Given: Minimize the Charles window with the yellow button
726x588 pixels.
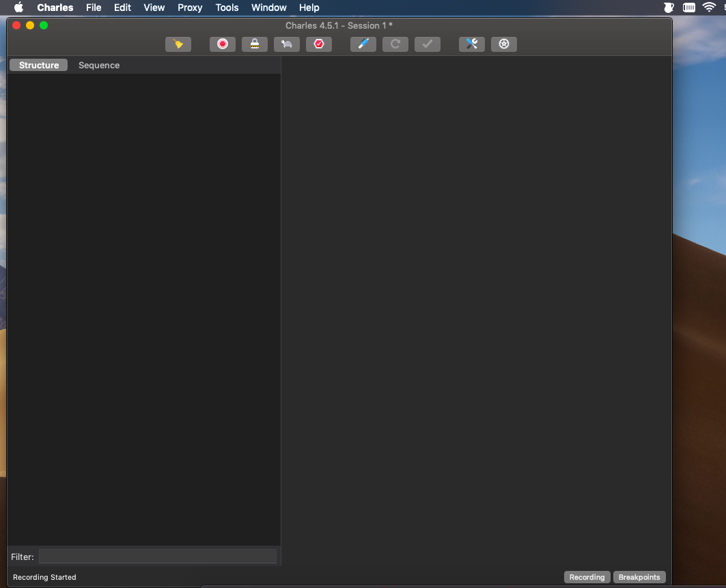Looking at the screenshot, I should pyautogui.click(x=30, y=25).
